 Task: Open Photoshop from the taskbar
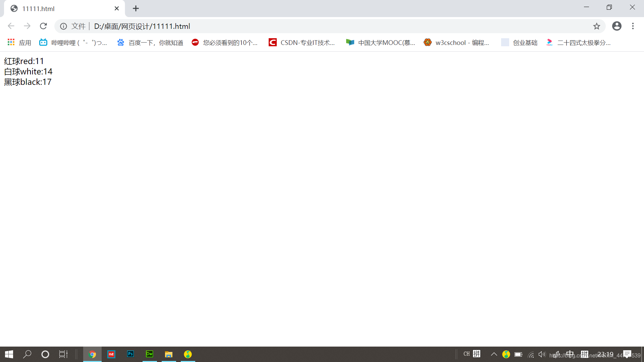click(130, 354)
